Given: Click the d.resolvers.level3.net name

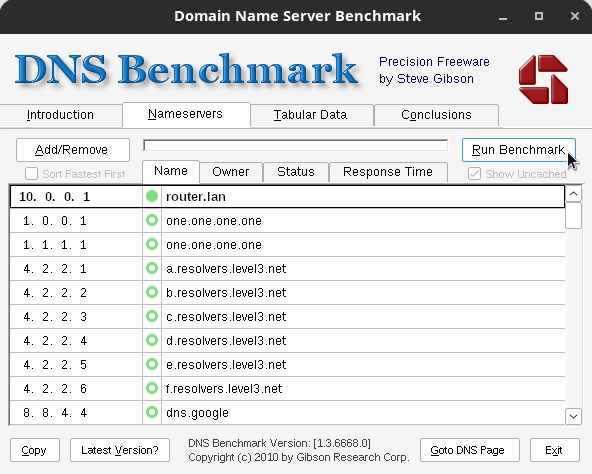Looking at the screenshot, I should pyautogui.click(x=226, y=341).
